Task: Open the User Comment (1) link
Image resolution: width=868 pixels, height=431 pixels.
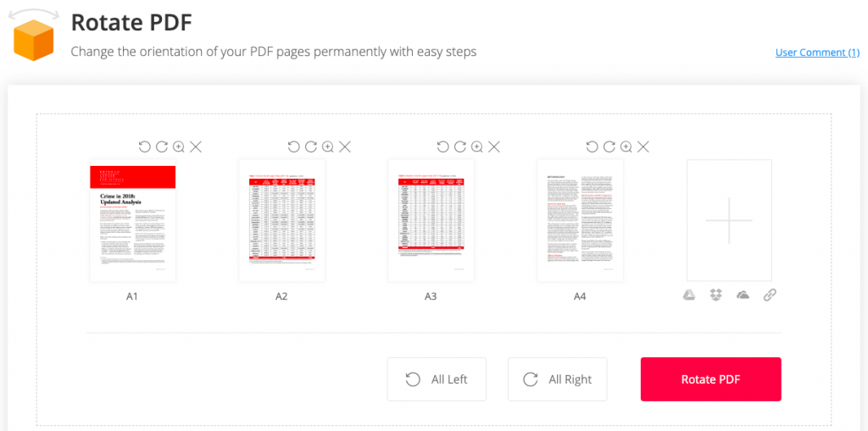Action: 817,52
